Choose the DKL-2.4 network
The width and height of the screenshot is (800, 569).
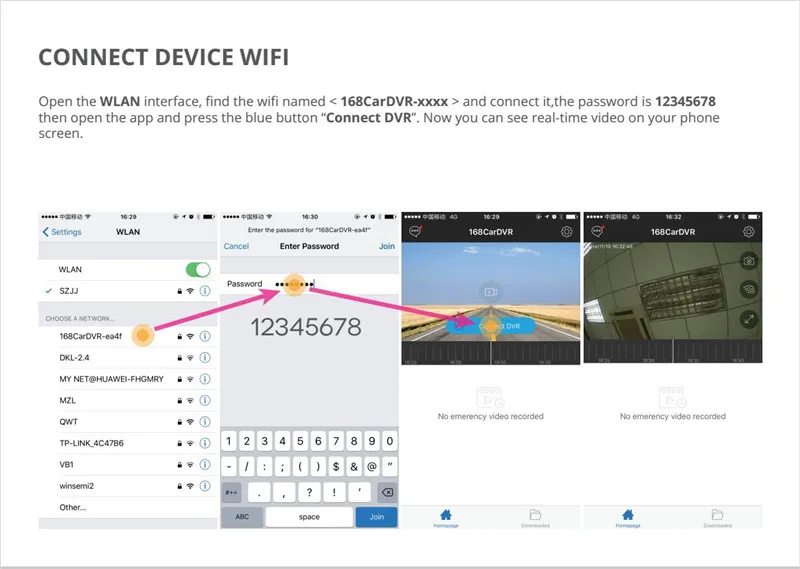[x=128, y=358]
